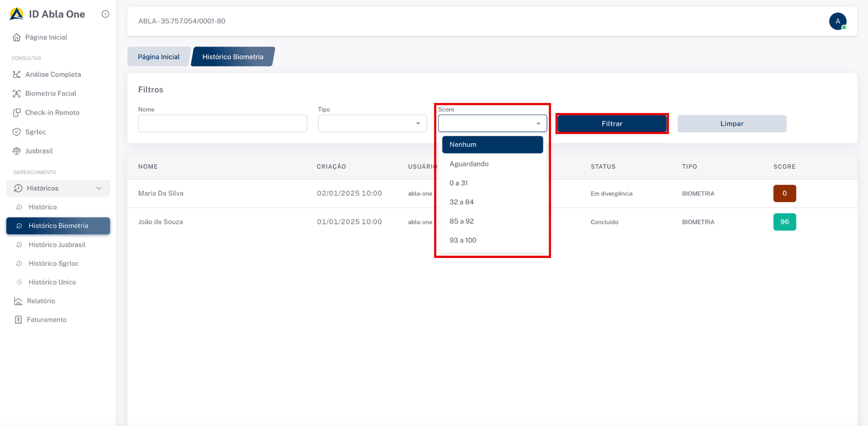Click the Faturamento billing icon
Viewport: 868px width, 426px height.
click(18, 320)
